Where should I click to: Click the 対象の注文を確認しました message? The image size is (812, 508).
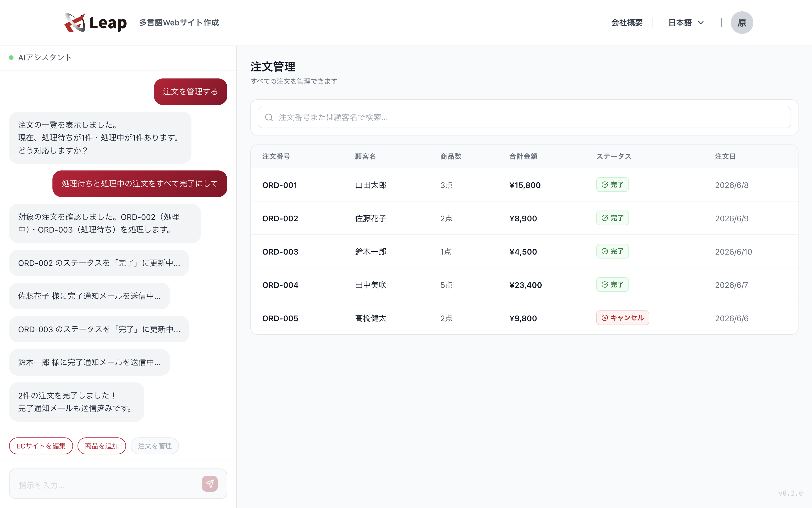pos(105,223)
